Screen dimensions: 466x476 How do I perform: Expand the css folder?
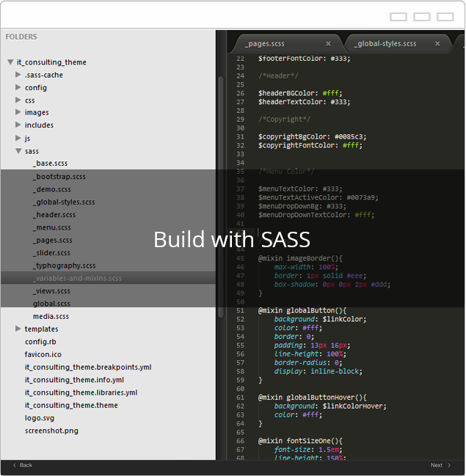(x=18, y=100)
